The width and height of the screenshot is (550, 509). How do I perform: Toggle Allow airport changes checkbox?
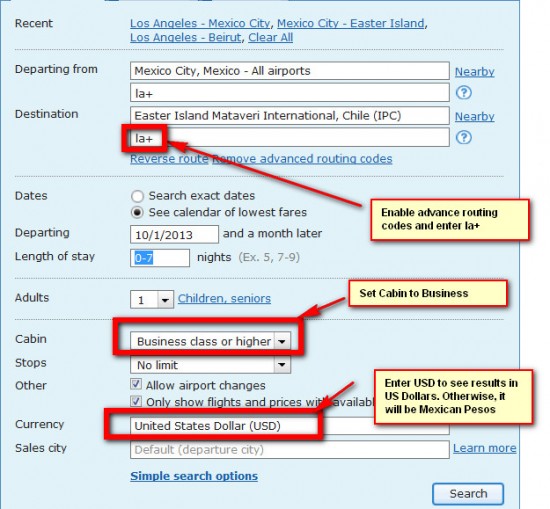tap(136, 384)
